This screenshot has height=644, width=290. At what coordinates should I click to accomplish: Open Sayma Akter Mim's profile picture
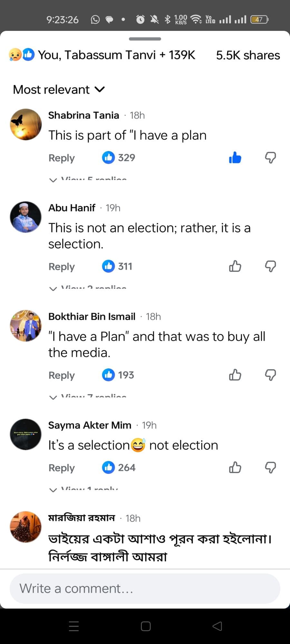[25, 434]
